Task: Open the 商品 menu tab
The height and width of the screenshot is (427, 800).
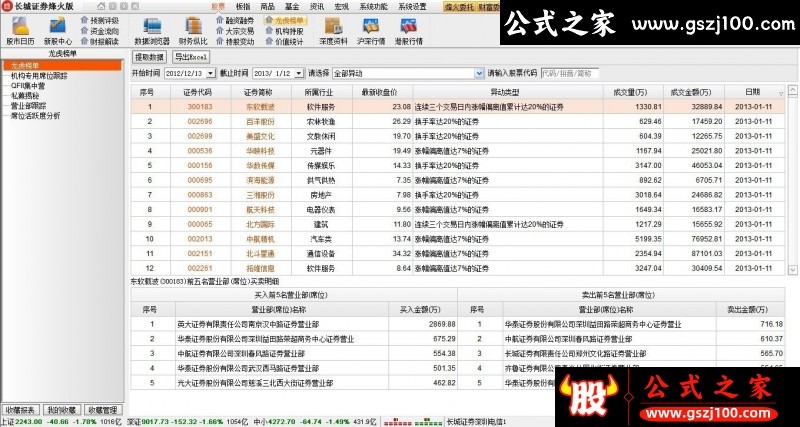Action: (267, 7)
